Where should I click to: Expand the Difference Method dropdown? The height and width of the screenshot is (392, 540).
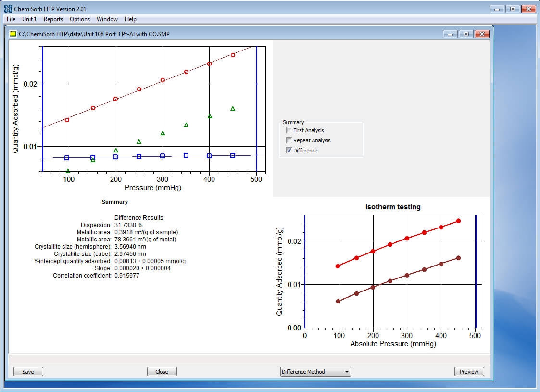click(x=347, y=372)
